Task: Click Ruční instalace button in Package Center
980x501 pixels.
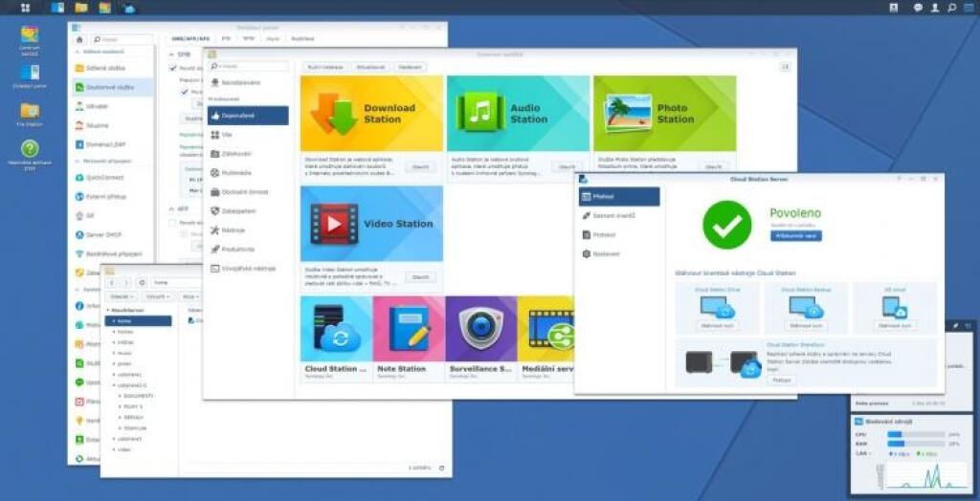Action: pos(324,67)
